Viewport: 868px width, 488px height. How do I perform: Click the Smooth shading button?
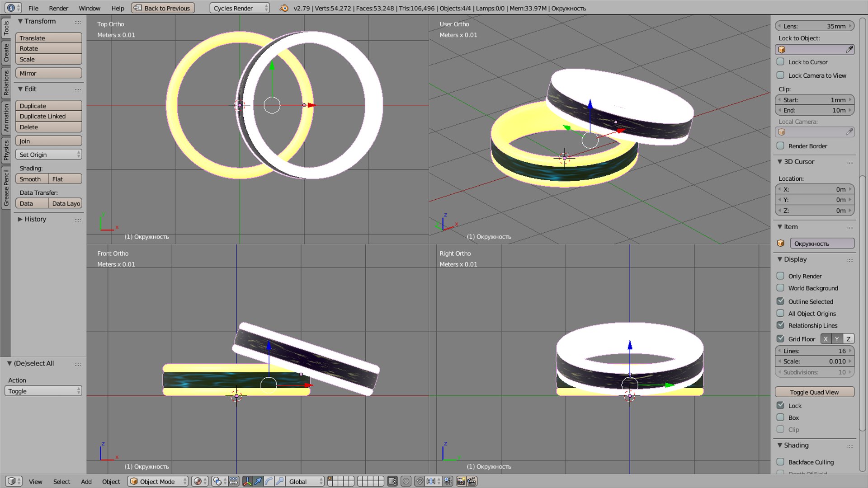click(31, 179)
